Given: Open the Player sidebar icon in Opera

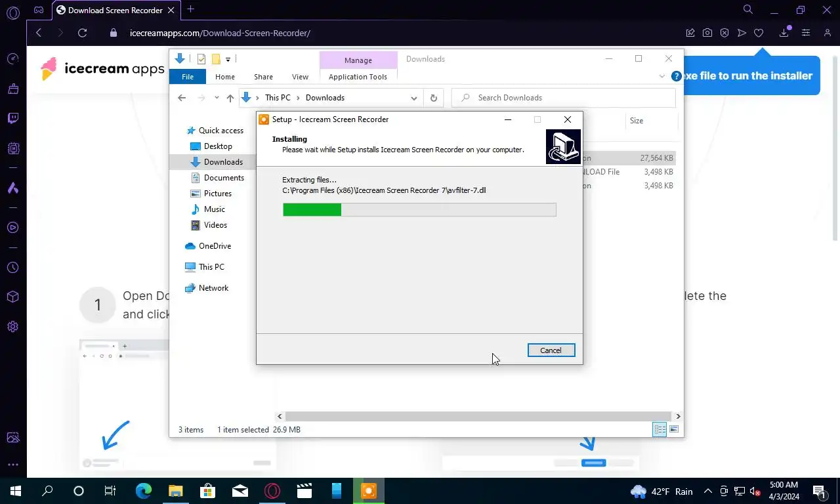Looking at the screenshot, I should [x=13, y=228].
